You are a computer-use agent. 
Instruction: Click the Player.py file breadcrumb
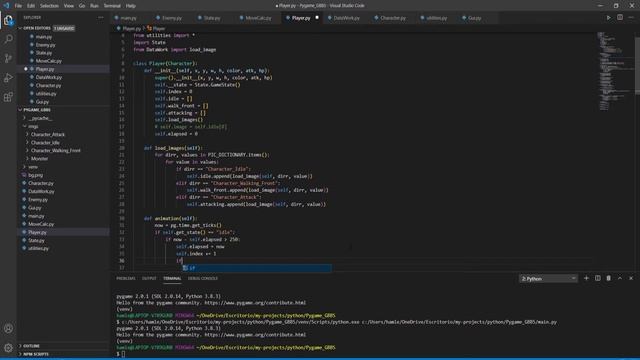(x=129, y=29)
